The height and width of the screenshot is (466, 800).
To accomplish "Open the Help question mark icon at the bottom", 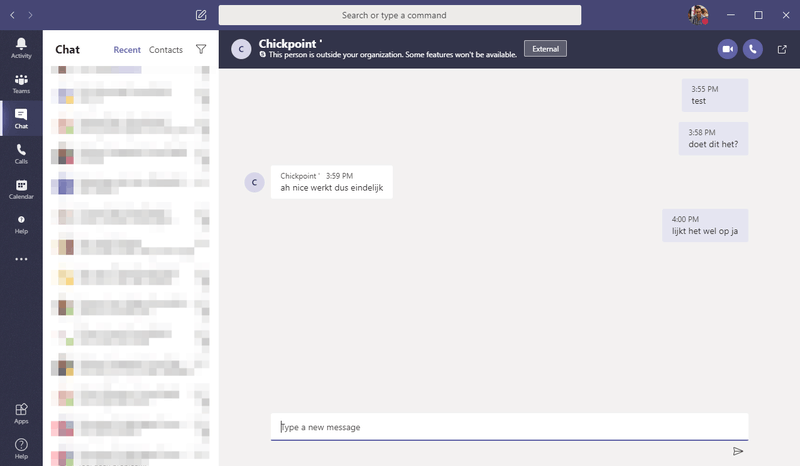I will pyautogui.click(x=21, y=449).
